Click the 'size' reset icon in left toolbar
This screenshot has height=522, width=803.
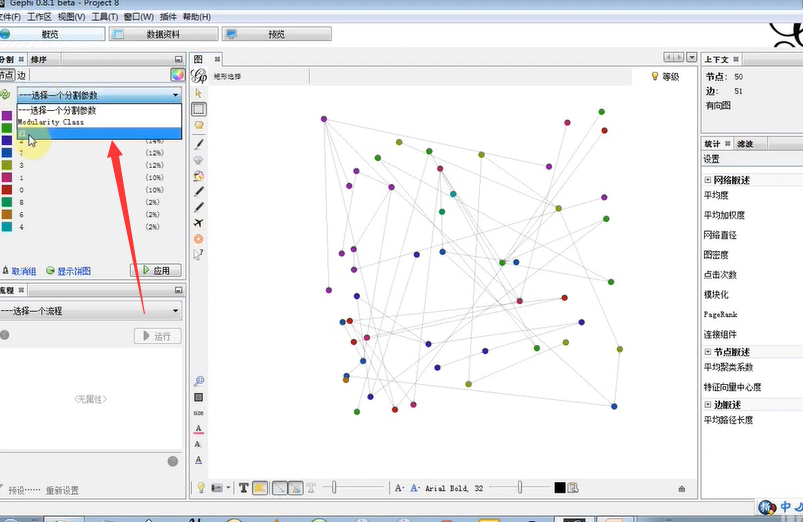[x=198, y=413]
